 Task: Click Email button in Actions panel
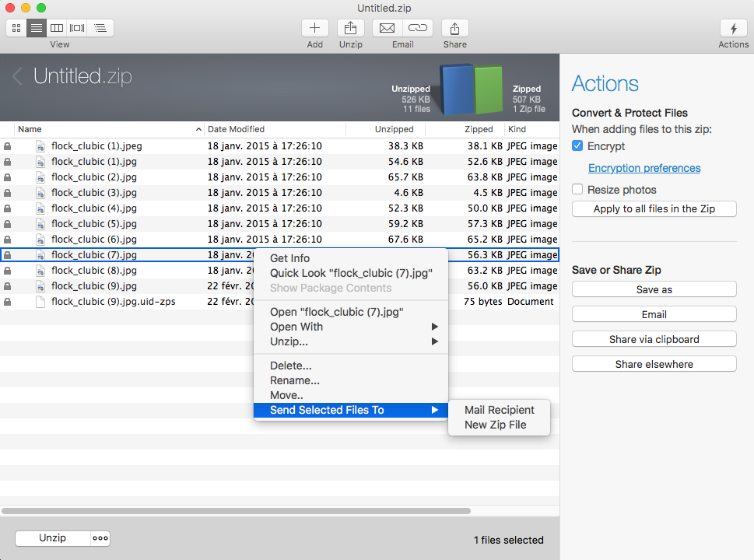[654, 315]
